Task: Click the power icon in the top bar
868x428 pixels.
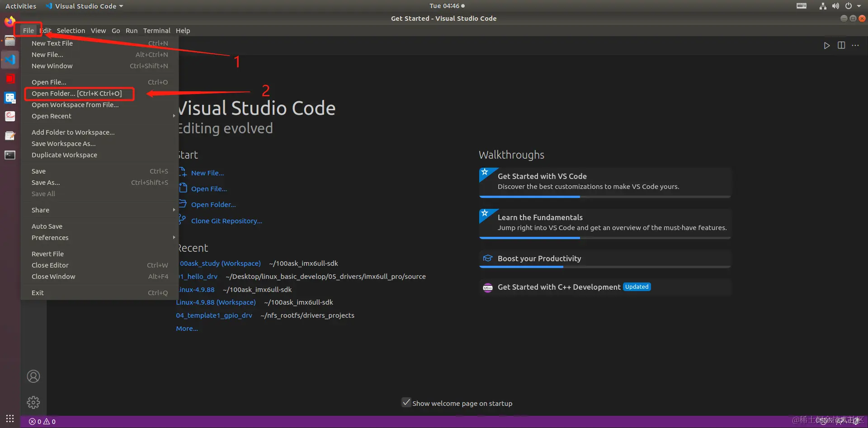Action: click(849, 6)
